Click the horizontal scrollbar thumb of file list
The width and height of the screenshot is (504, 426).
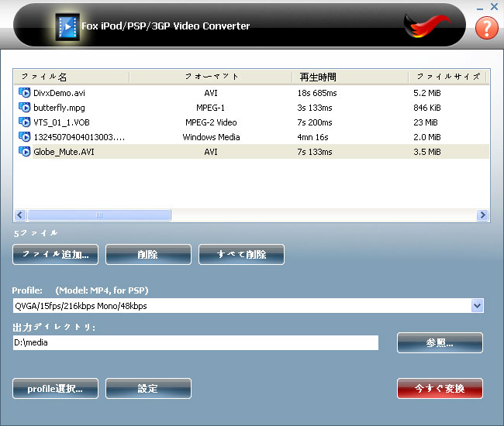click(x=99, y=215)
